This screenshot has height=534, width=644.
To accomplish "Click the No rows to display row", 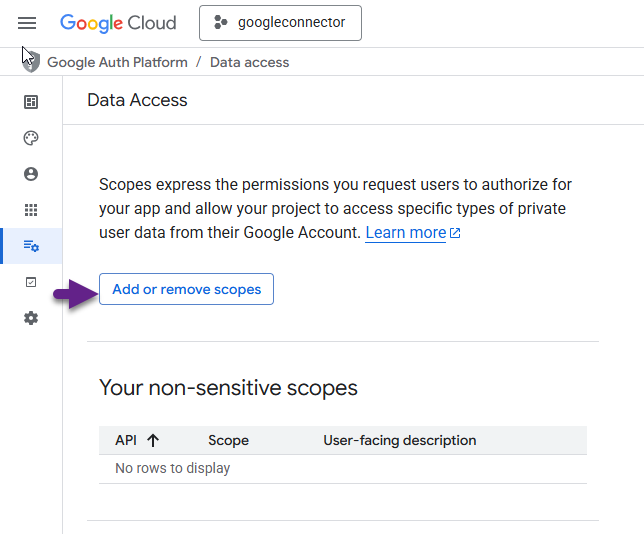I will point(172,468).
